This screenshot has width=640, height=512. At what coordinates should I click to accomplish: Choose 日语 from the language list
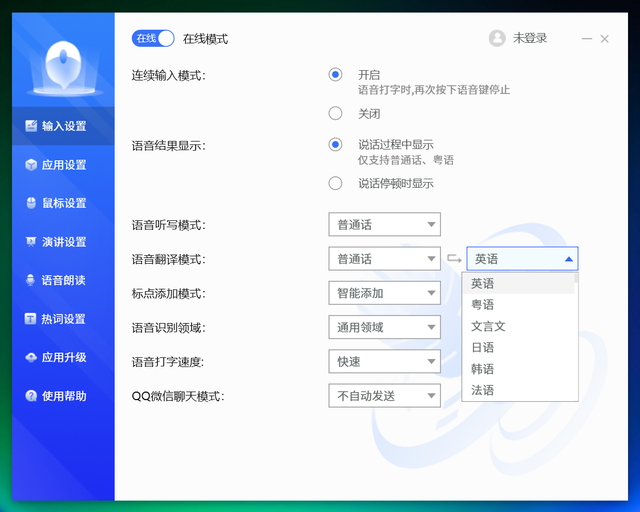tap(518, 347)
